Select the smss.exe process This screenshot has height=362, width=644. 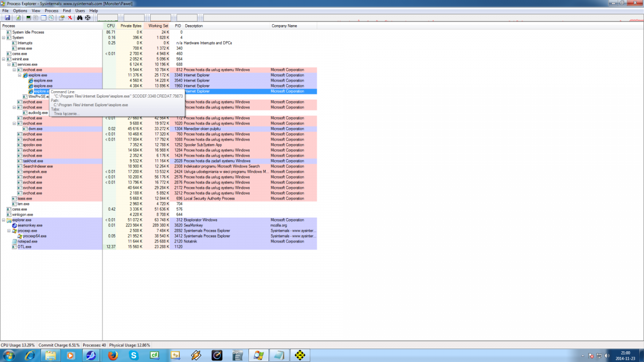click(159, 48)
